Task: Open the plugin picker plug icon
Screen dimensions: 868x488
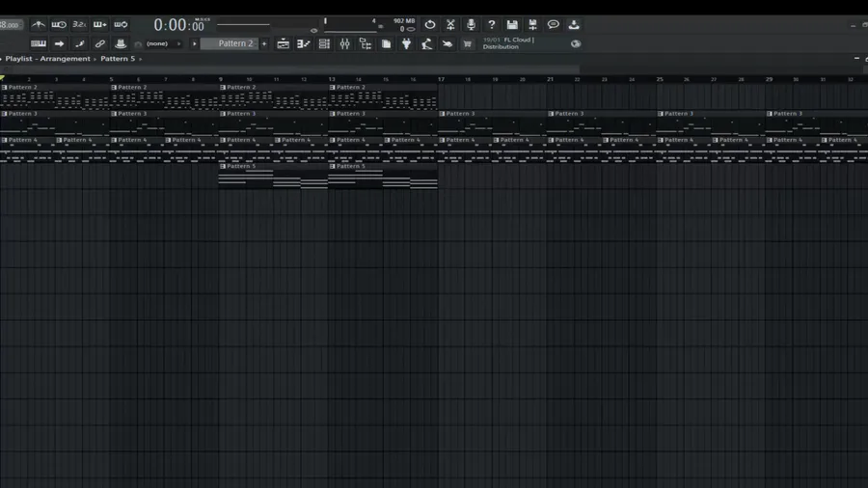Action: (x=407, y=43)
